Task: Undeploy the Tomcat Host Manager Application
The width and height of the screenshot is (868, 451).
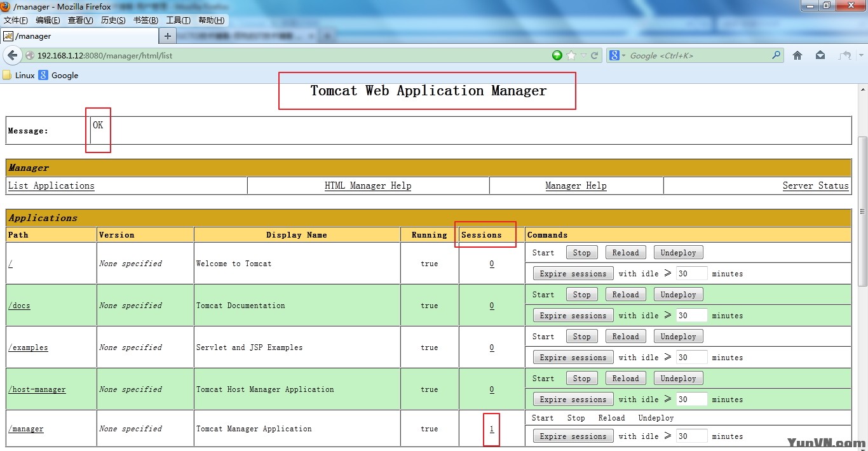Action: pyautogui.click(x=679, y=379)
